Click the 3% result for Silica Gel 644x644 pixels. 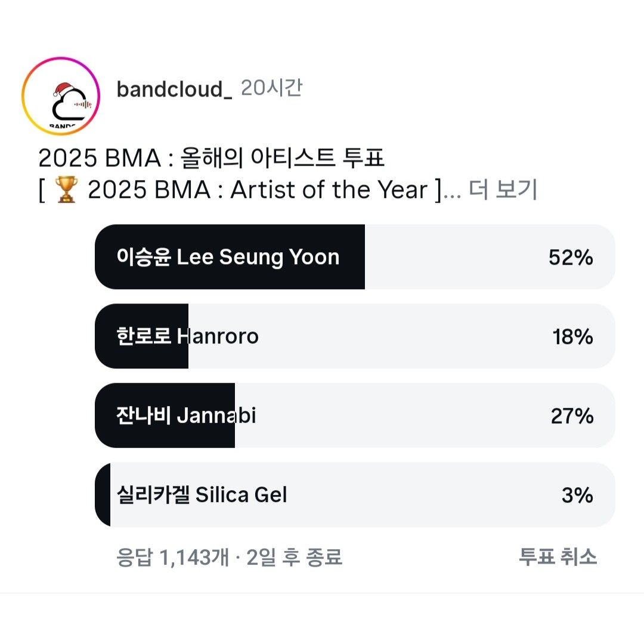[x=577, y=495]
